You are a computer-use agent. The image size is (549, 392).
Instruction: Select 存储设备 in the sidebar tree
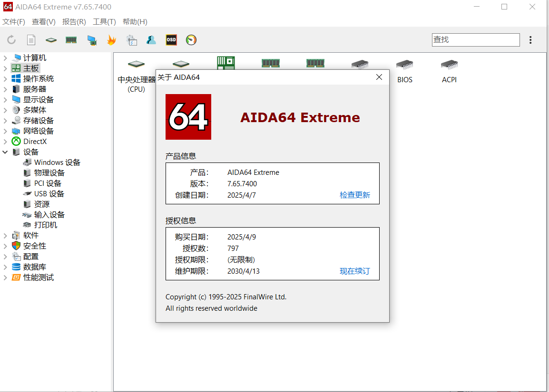[x=39, y=121]
